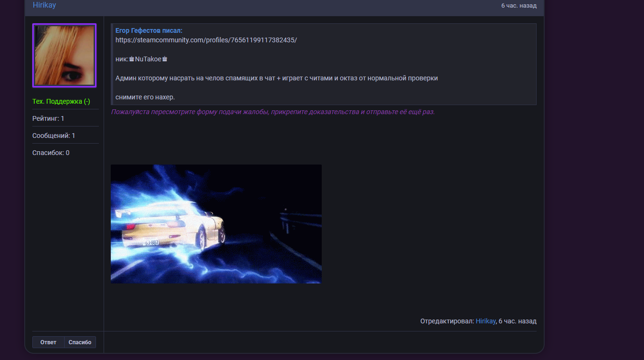
Task: Click the '6 час. назад' post timestamp
Action: click(x=519, y=6)
